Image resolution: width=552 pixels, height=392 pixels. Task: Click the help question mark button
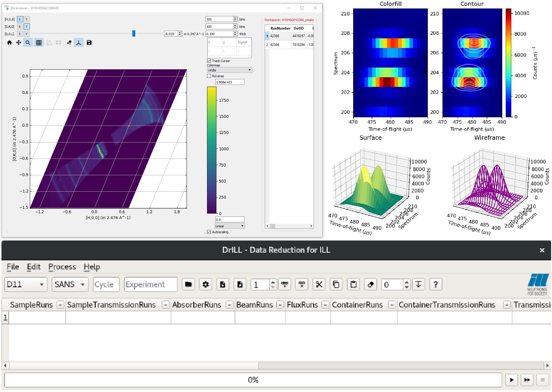tap(435, 284)
